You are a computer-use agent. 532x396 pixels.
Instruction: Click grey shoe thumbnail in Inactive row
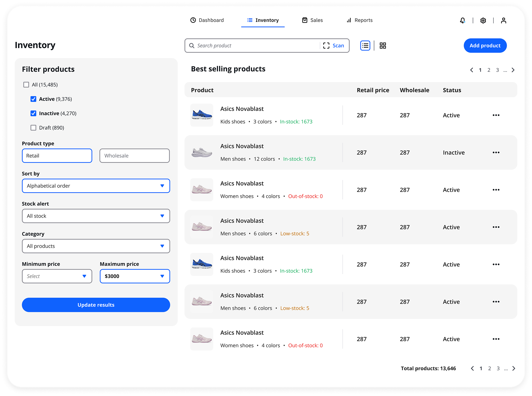click(x=202, y=153)
